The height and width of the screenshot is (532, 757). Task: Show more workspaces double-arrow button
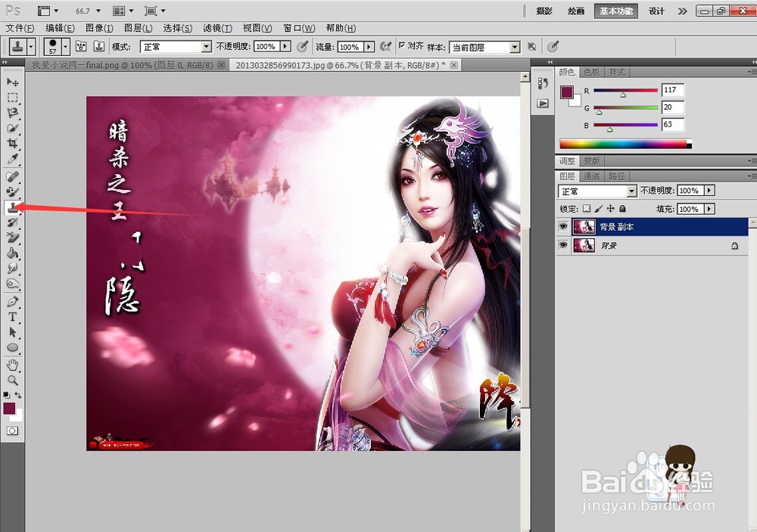[682, 11]
